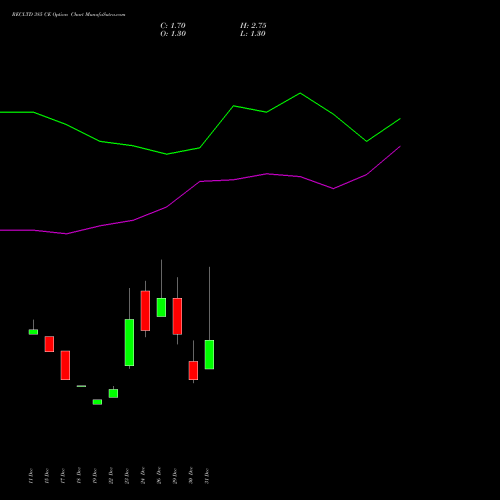Select the 17 Dec date label
This screenshot has width=500, height=500.
[63, 476]
